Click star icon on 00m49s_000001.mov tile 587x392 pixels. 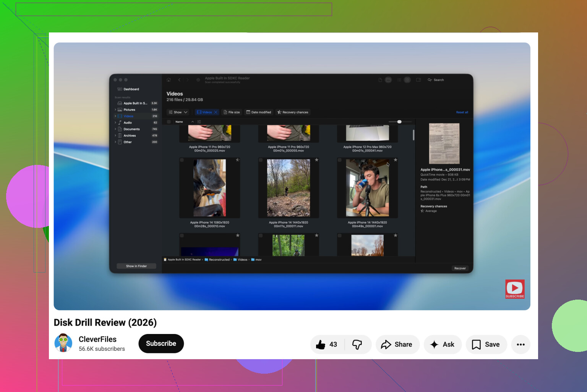click(396, 160)
